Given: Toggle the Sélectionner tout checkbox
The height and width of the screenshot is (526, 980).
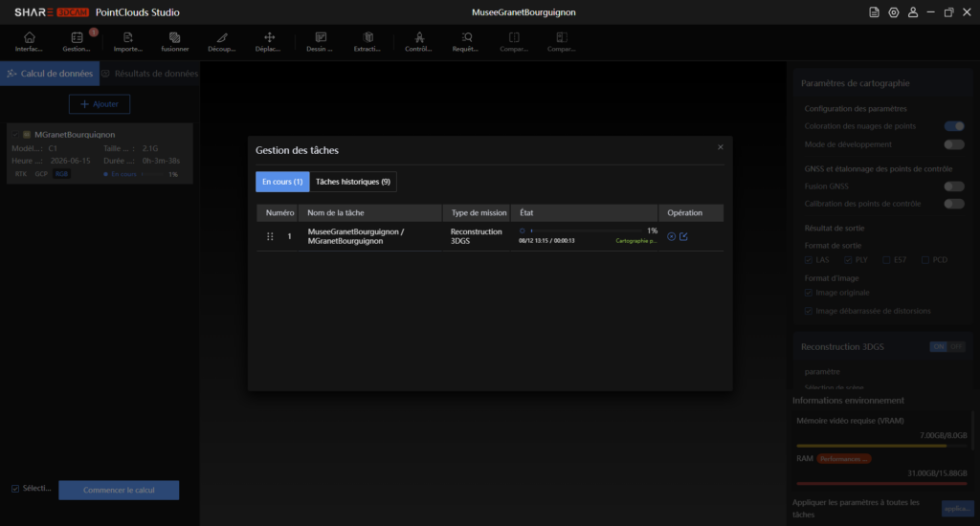Looking at the screenshot, I should click(15, 489).
